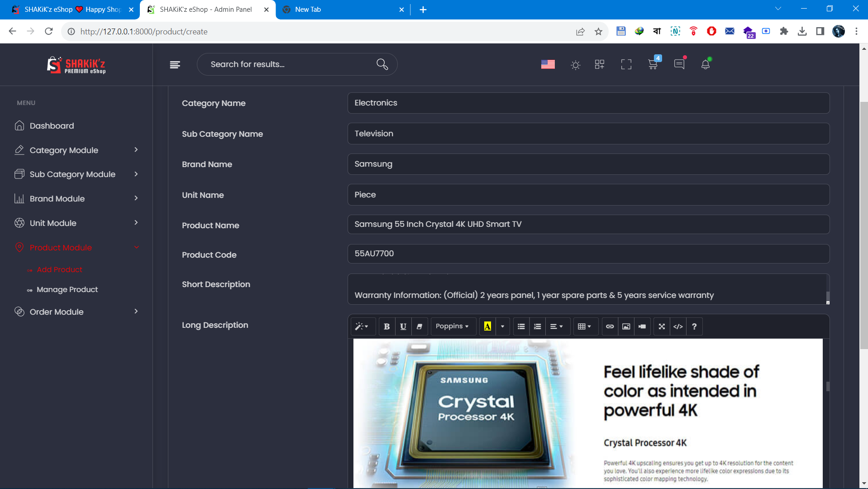Click the Product Name input field
The width and height of the screenshot is (868, 489).
point(588,224)
